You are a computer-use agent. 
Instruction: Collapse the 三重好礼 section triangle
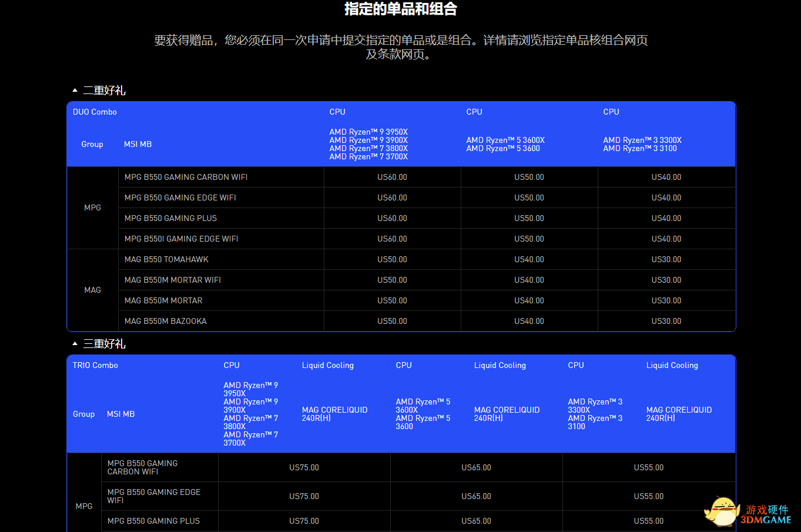tap(75, 344)
